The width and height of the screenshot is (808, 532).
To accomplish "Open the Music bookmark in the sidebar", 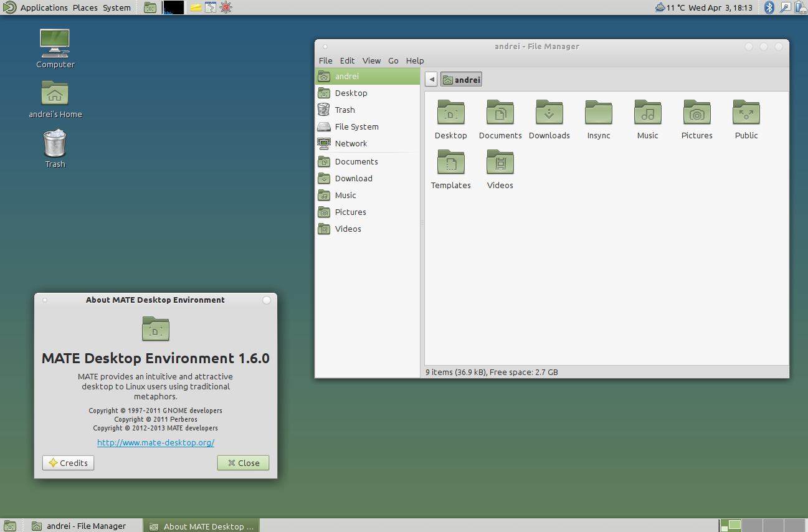I will tap(368, 195).
